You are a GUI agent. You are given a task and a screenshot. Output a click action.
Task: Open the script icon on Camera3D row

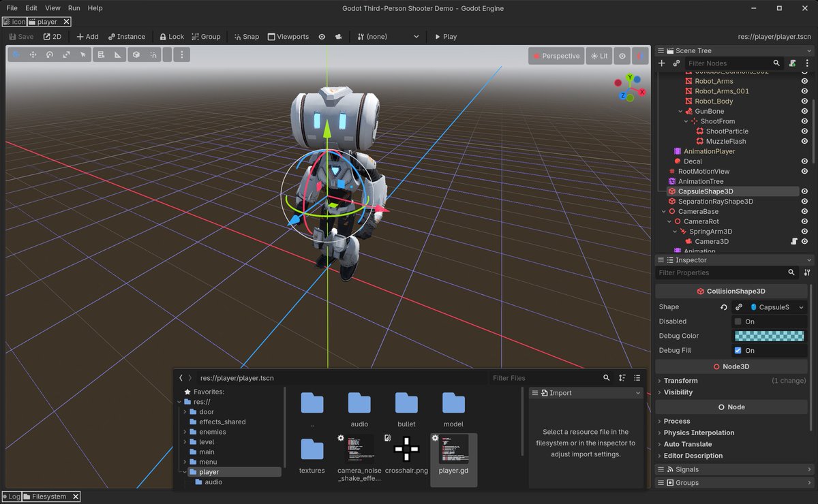tap(794, 241)
